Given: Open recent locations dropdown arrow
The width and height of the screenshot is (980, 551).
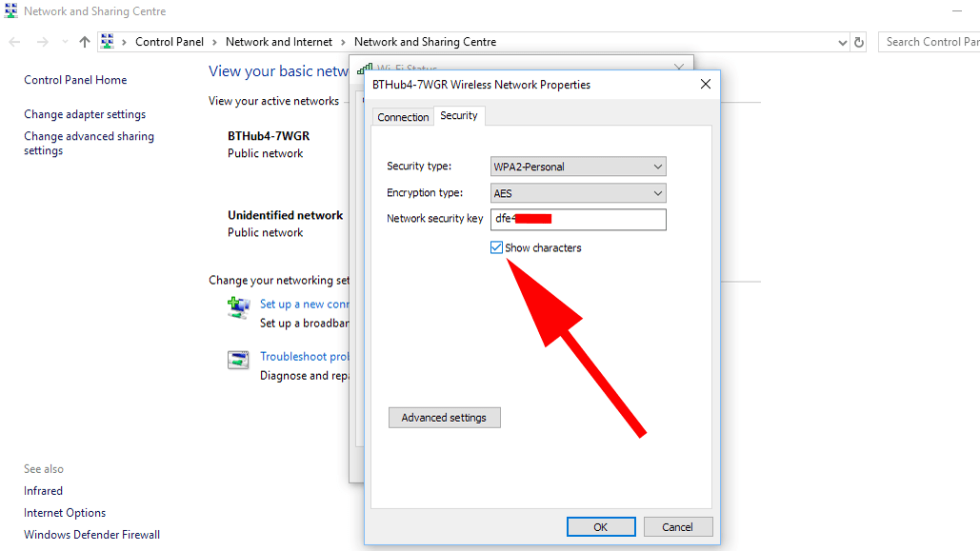Looking at the screenshot, I should [65, 42].
